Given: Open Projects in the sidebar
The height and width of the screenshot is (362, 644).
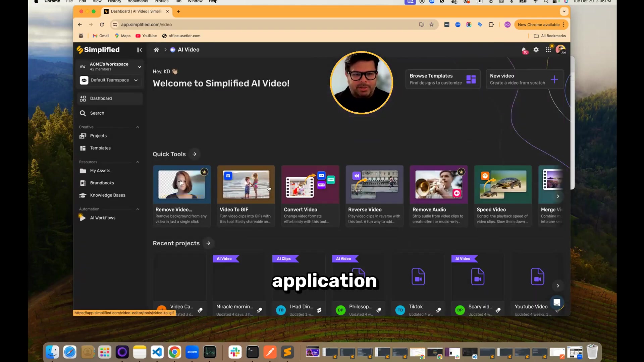Looking at the screenshot, I should pos(110,136).
